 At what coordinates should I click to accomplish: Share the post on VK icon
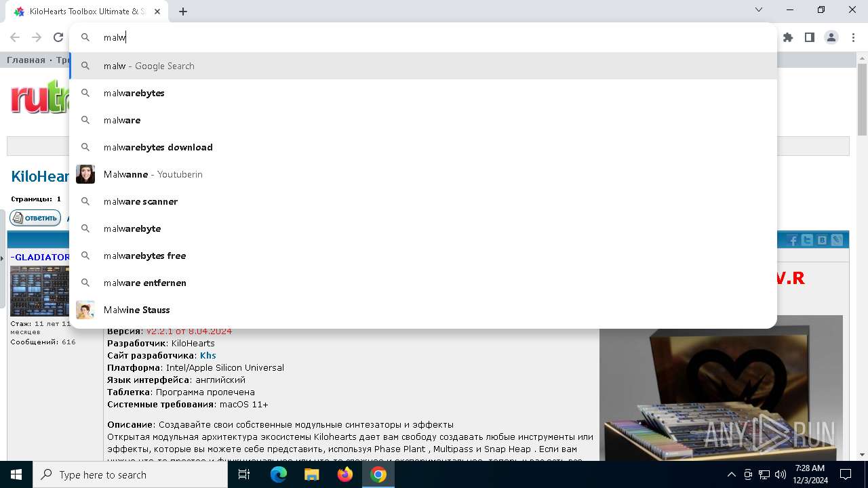pyautogui.click(x=822, y=240)
